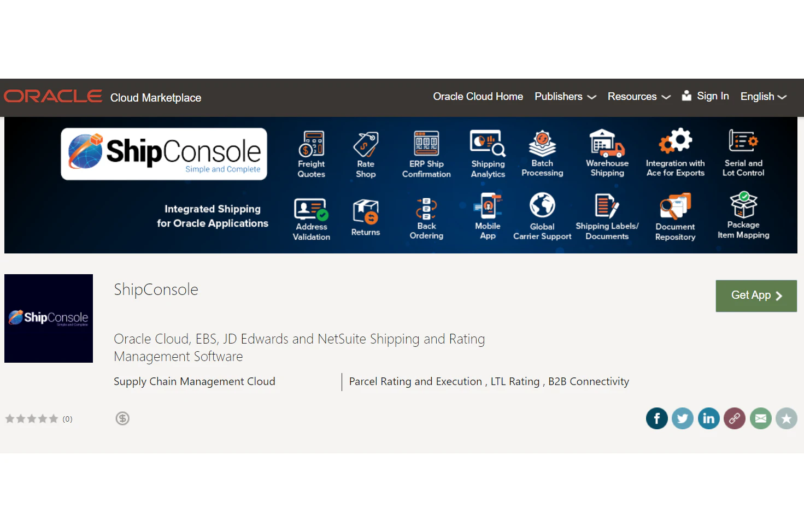Select the ShipConsole logo thumbnail
The image size is (804, 532).
48,318
